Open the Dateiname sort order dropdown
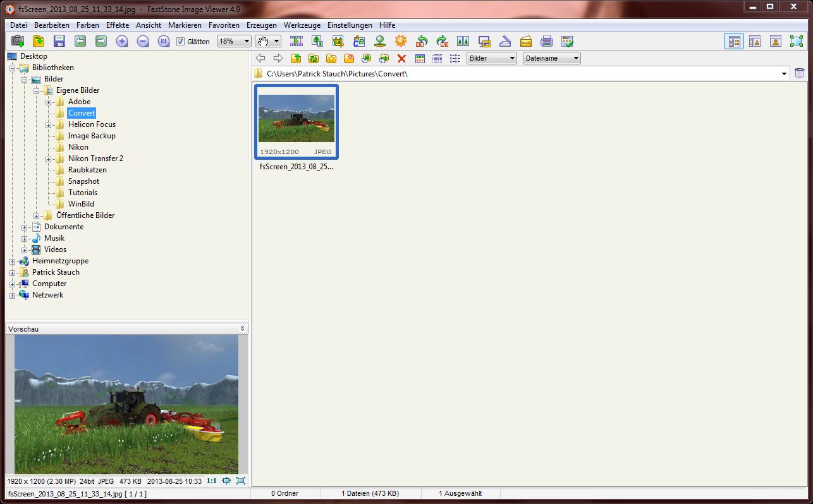 pos(551,58)
